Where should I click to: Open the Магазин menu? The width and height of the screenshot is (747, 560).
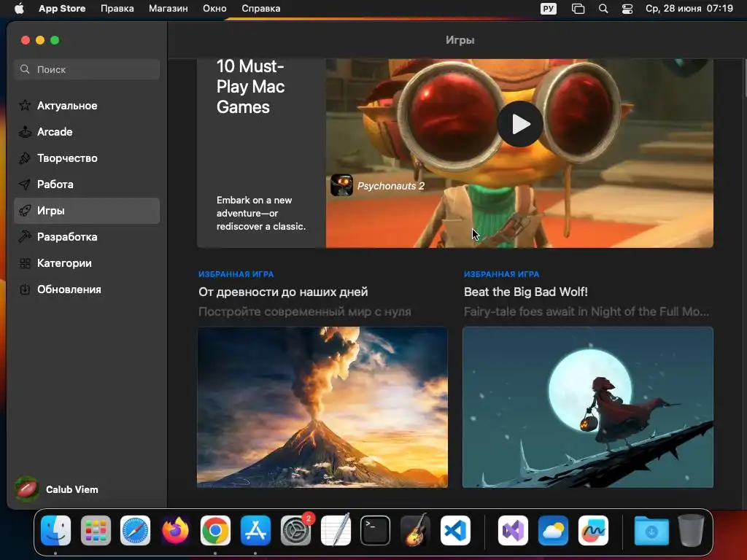pos(169,9)
